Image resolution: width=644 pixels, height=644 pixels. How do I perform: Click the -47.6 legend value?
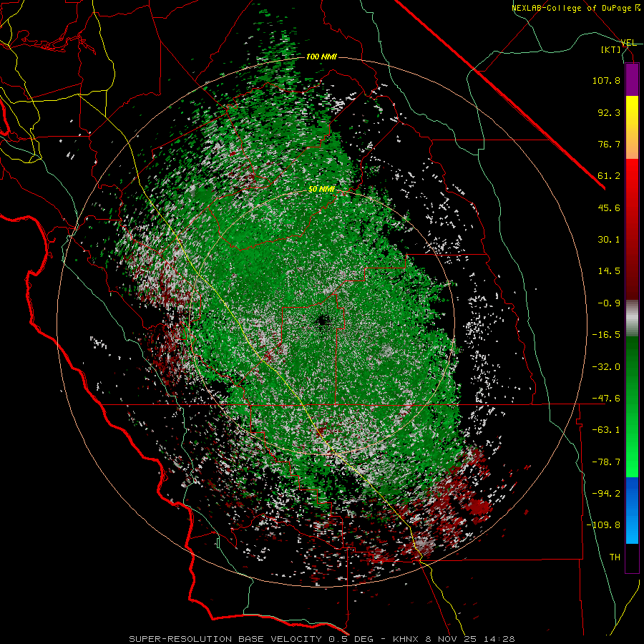[x=606, y=399]
